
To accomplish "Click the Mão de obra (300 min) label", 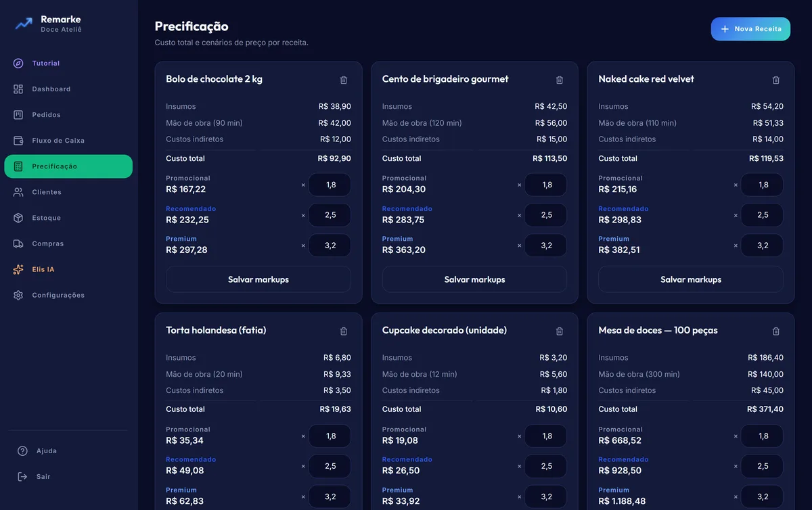I will coord(639,374).
